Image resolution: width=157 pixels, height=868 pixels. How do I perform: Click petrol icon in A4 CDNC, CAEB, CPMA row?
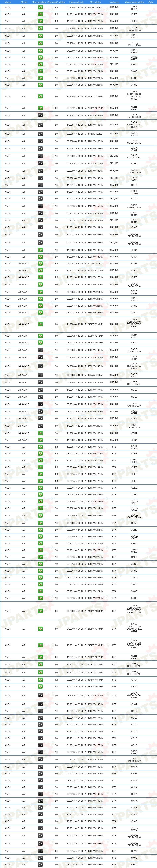click(x=40, y=43)
